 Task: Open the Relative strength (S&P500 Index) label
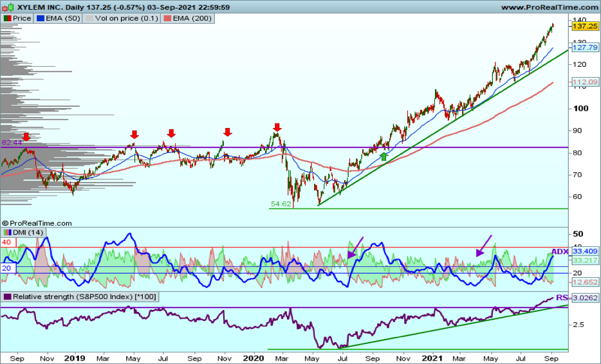click(x=84, y=297)
